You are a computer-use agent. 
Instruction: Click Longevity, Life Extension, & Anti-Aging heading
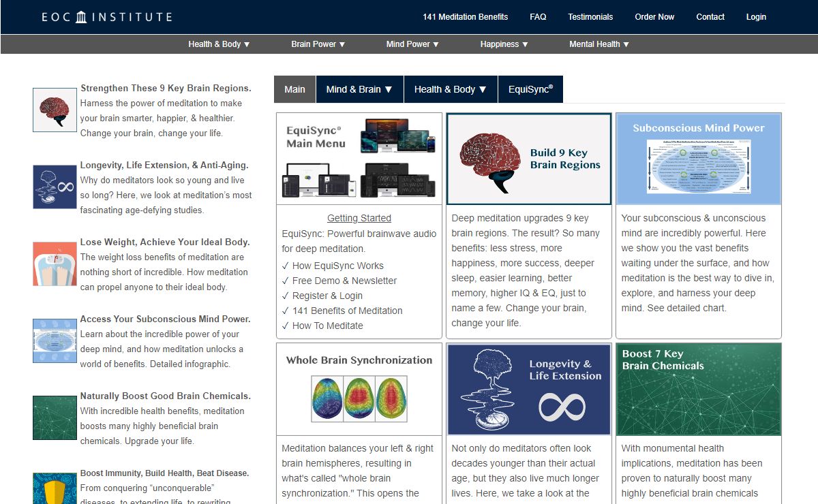pyautogui.click(x=164, y=166)
